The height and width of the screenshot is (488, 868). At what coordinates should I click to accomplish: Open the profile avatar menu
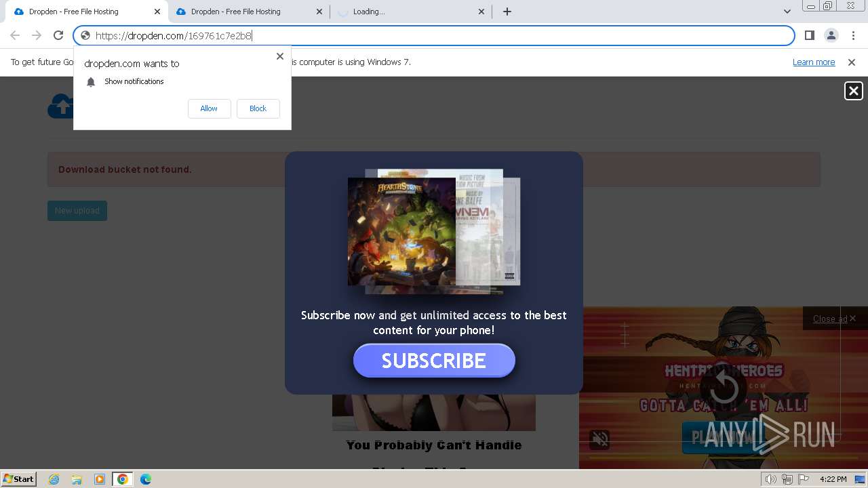831,35
